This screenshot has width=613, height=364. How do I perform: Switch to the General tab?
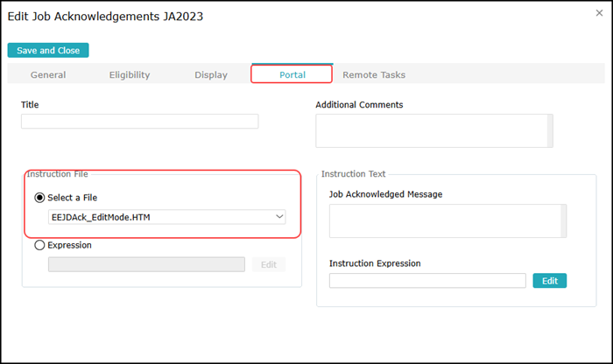tap(48, 75)
